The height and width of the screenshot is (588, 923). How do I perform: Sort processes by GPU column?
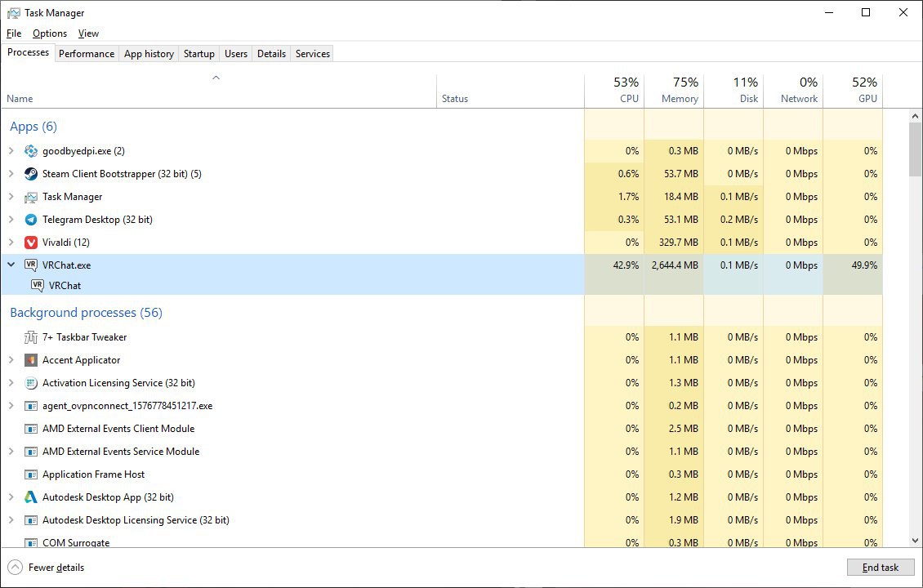pos(853,91)
